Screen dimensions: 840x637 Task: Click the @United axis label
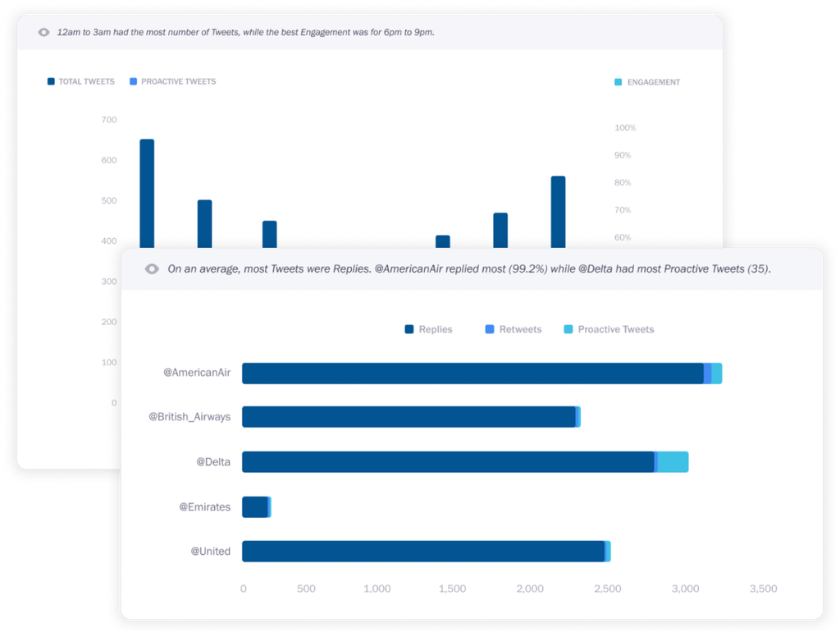click(211, 551)
